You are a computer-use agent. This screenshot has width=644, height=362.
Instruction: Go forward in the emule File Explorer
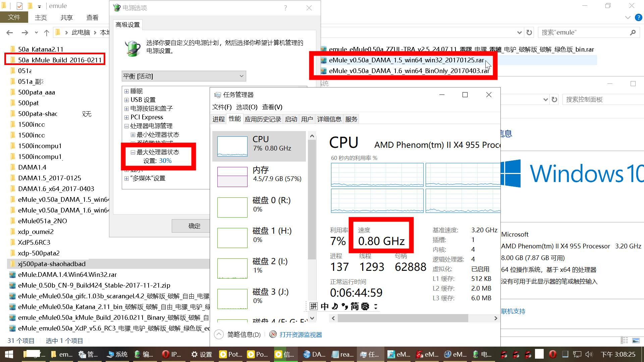click(x=25, y=33)
